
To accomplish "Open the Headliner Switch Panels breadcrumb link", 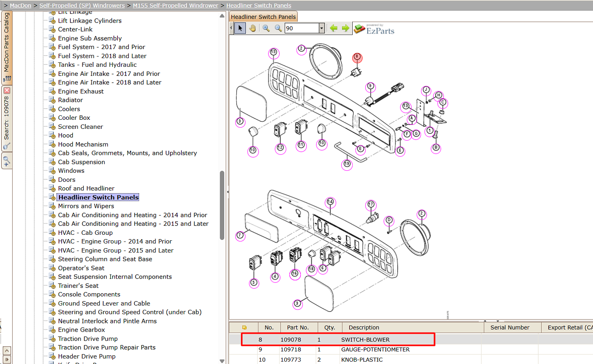I will pos(259,6).
